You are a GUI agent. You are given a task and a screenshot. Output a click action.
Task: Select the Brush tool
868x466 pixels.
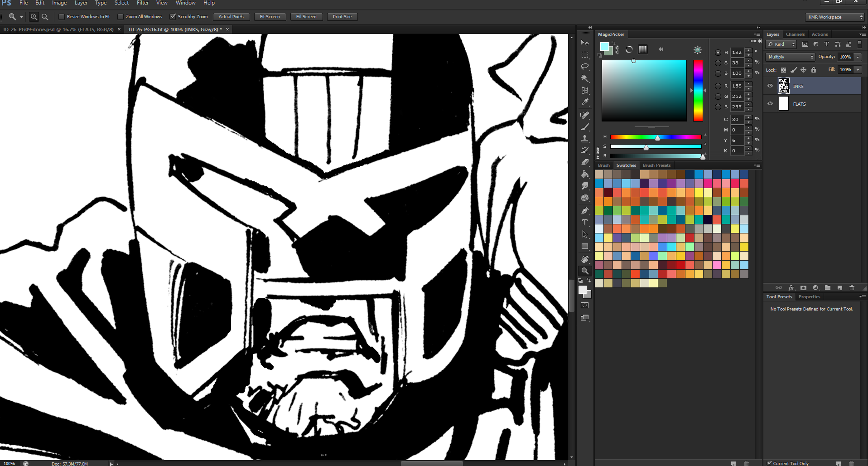585,127
